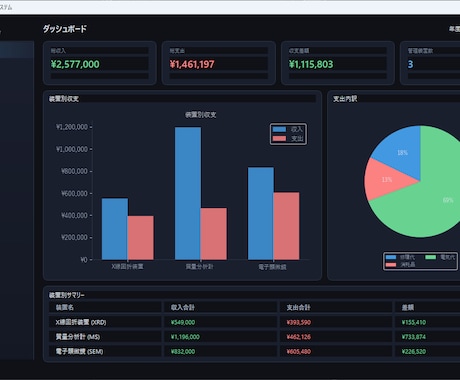Image resolution: width=460 pixels, height=380 pixels.
Task: Toggle the green 電気代 pie legend swatch
Action: 431,257
